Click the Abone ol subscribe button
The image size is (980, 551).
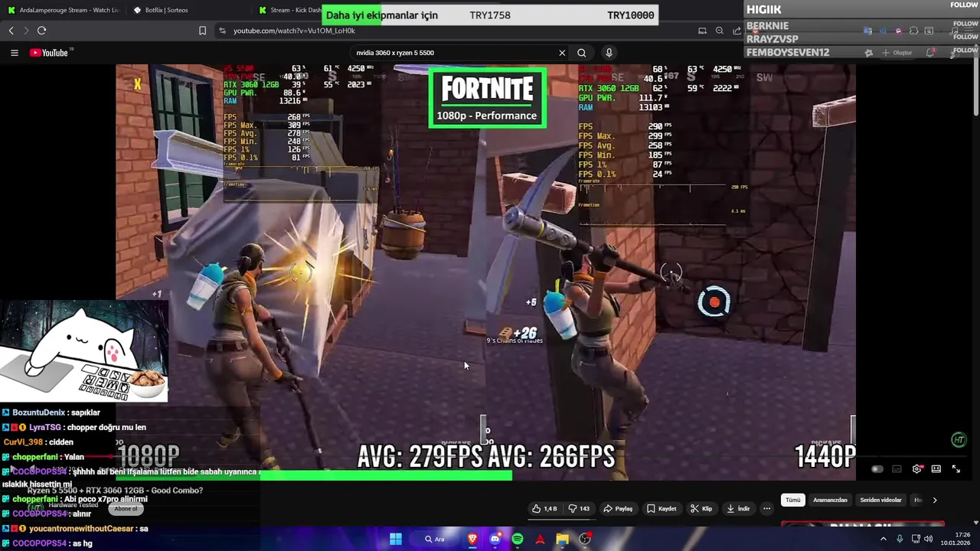coord(126,509)
